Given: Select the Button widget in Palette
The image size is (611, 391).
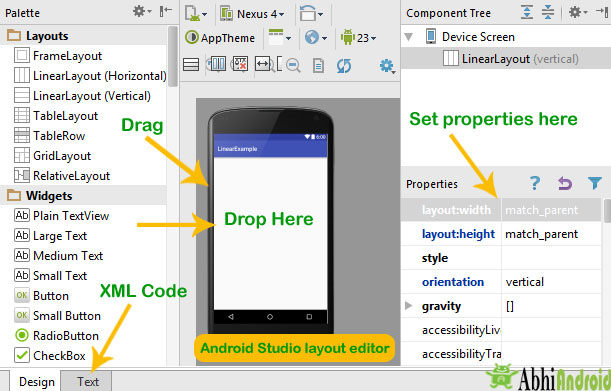Looking at the screenshot, I should pos(41,295).
